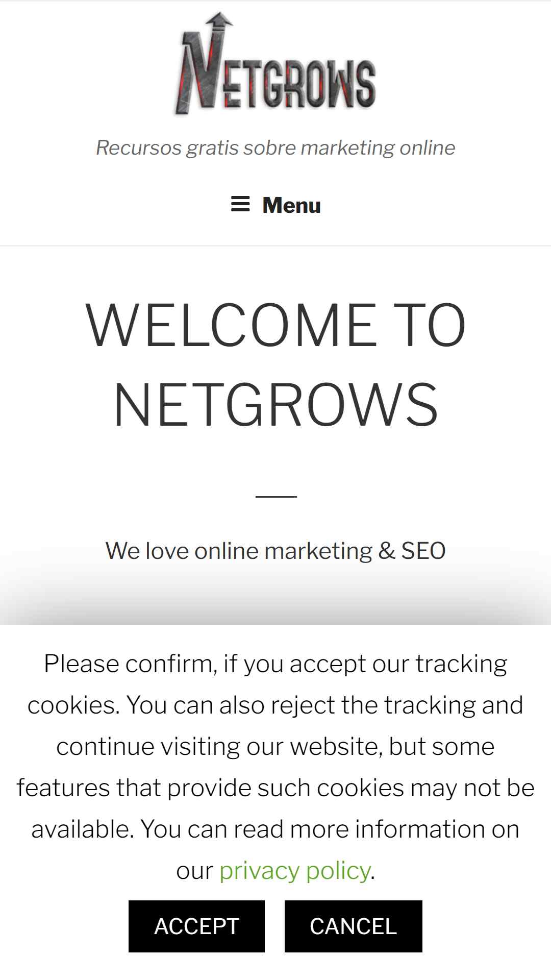Click the 'GROWS' letters in the logo
Image resolution: width=551 pixels, height=980 pixels.
tap(319, 84)
